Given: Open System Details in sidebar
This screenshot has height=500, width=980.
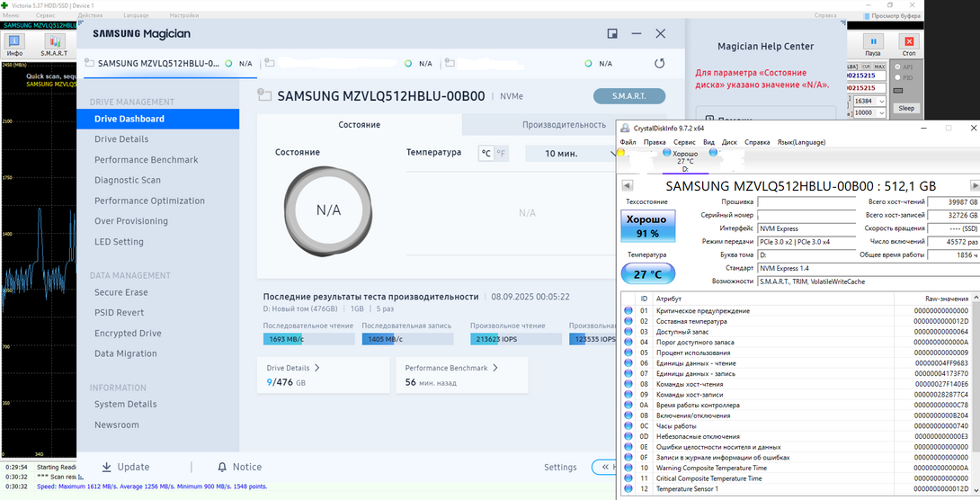Looking at the screenshot, I should 126,404.
